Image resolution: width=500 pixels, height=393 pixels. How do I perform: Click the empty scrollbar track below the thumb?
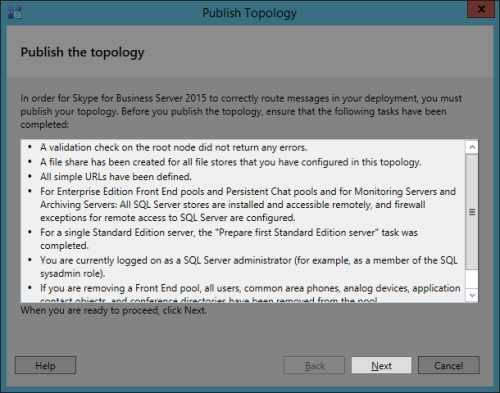click(472, 279)
